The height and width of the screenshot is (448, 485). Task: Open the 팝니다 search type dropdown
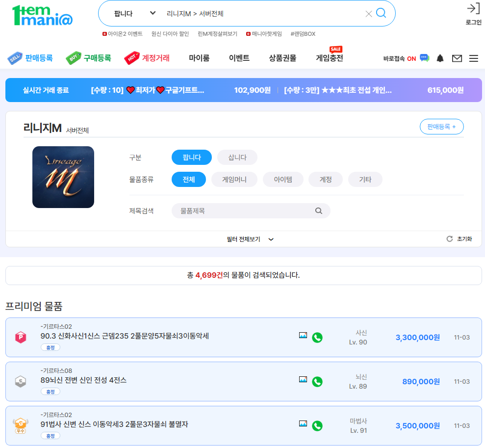pyautogui.click(x=134, y=13)
